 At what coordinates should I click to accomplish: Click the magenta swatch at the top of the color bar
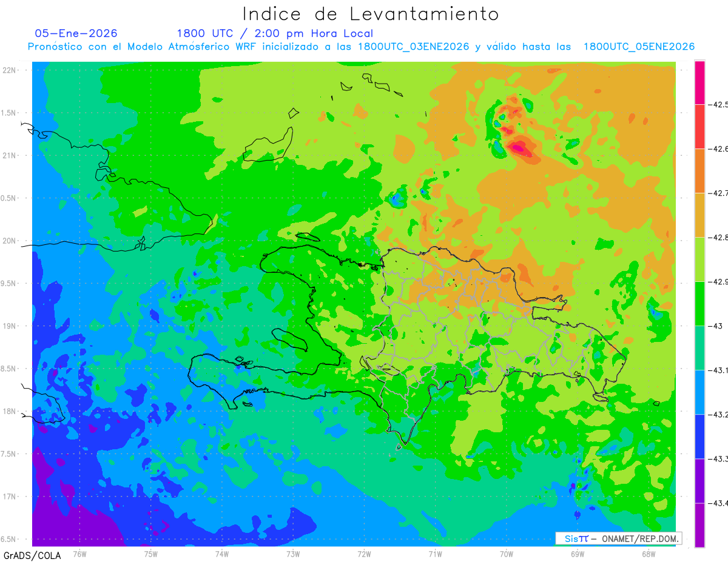tap(699, 82)
